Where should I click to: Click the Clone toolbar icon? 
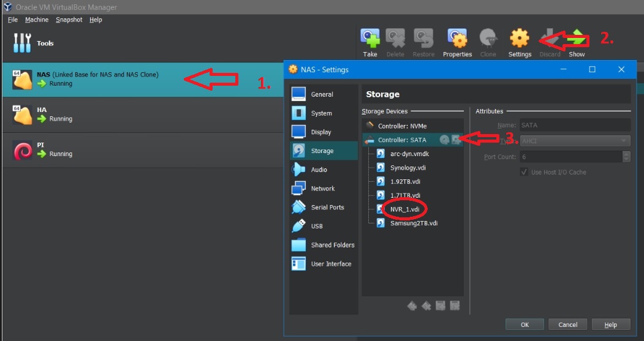488,43
